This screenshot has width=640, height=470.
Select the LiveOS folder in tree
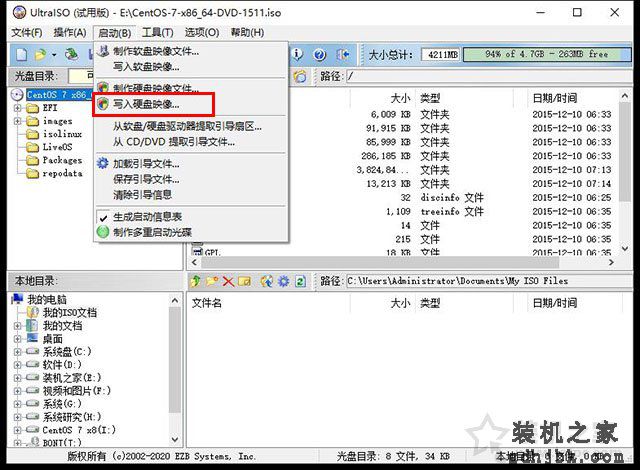click(57, 147)
